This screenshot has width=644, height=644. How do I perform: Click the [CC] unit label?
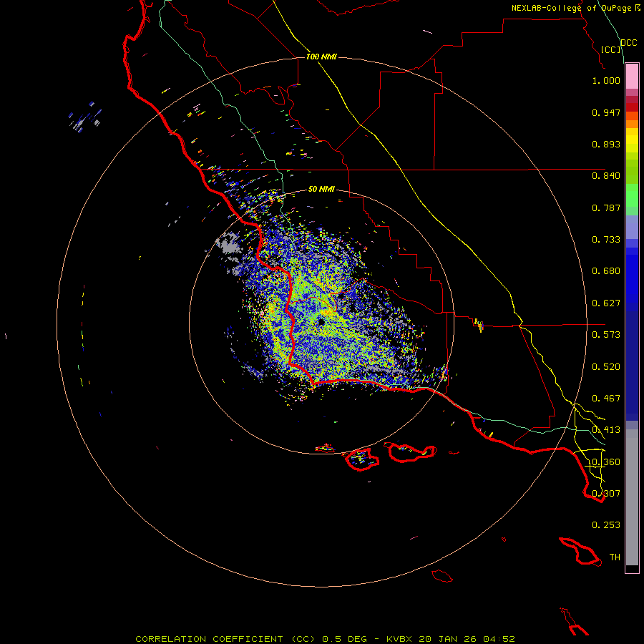point(611,49)
